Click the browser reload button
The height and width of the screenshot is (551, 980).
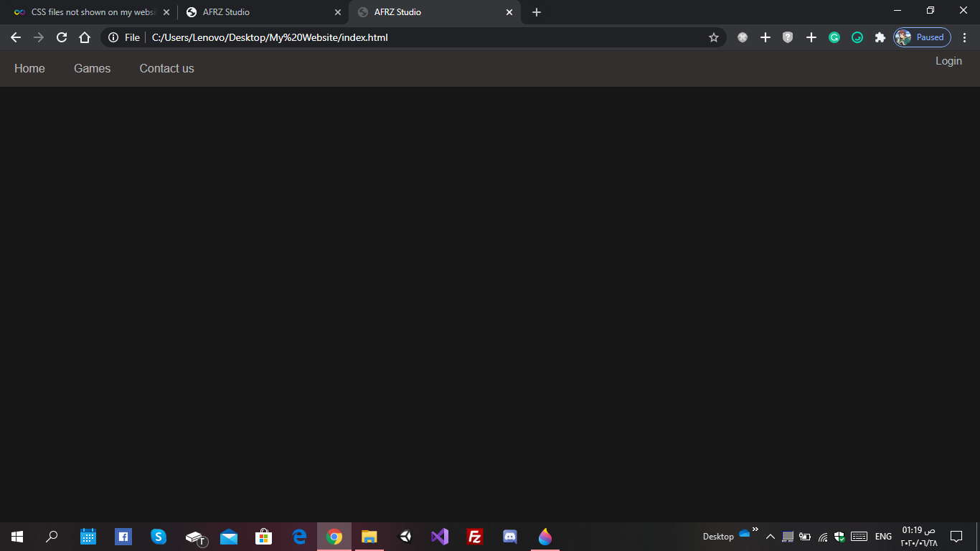point(62,37)
